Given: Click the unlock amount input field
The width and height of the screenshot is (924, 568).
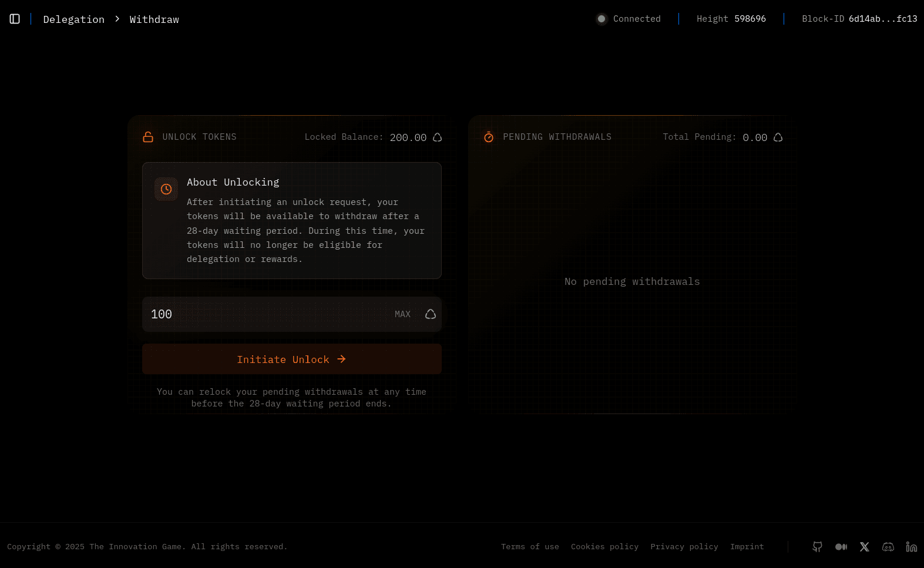Looking at the screenshot, I should pos(264,314).
